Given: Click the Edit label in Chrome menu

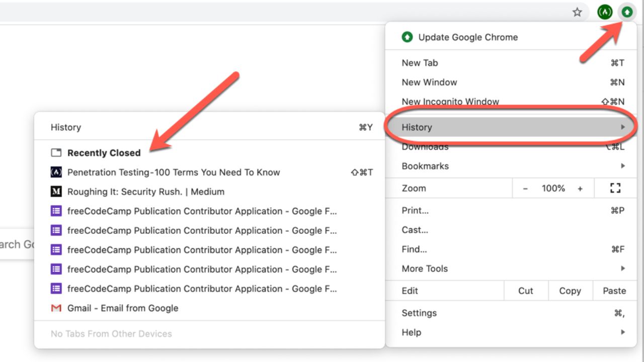Looking at the screenshot, I should point(410,291).
